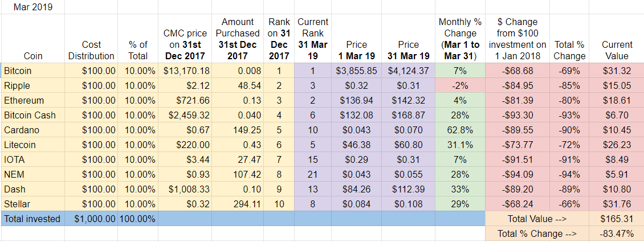
Task: Click Dash's $112.39 March 31 price
Action: 408,189
